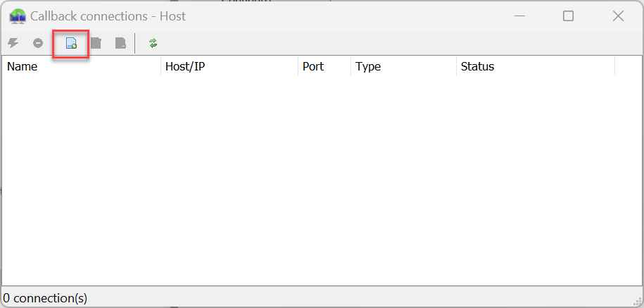Click the app icon in title bar

click(x=18, y=16)
